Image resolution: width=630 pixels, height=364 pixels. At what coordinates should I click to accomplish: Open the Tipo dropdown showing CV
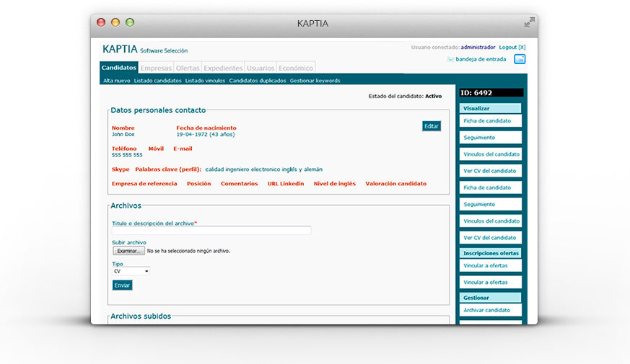pos(131,271)
